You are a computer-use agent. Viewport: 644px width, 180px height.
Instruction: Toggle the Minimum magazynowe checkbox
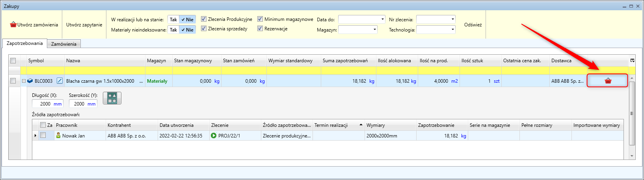[260, 19]
